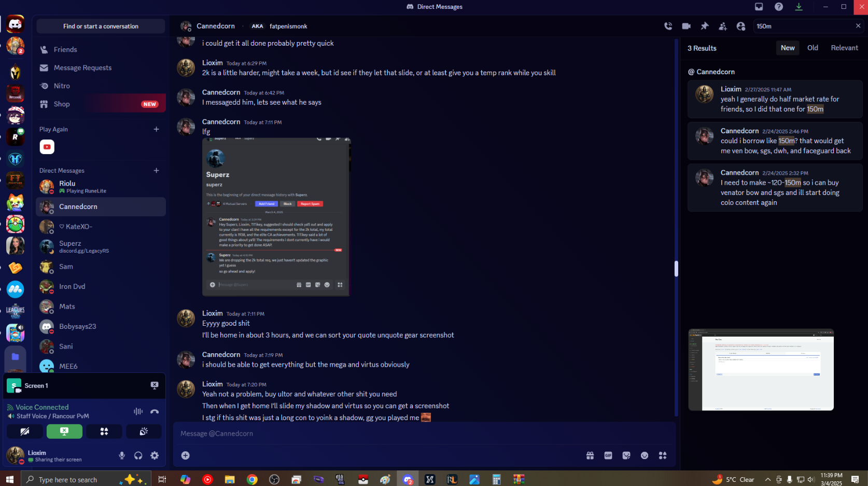This screenshot has width=868, height=486.
Task: Open the screen share preview thumbnail
Action: pos(761,370)
